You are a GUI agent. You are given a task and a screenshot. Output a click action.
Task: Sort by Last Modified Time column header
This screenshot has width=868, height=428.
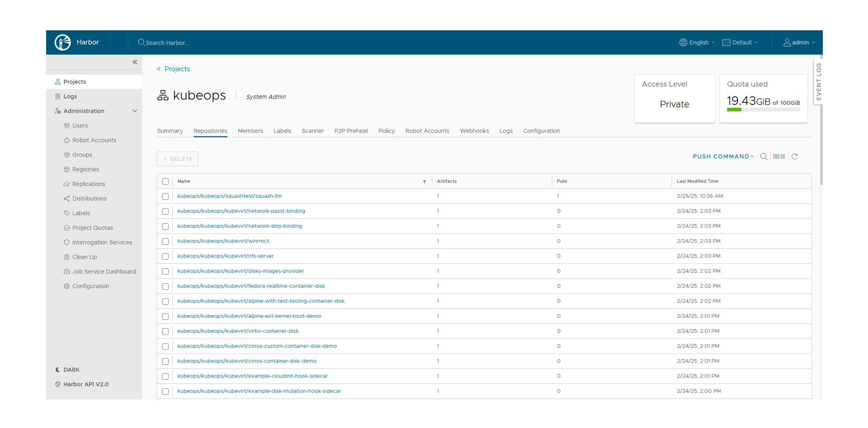698,181
